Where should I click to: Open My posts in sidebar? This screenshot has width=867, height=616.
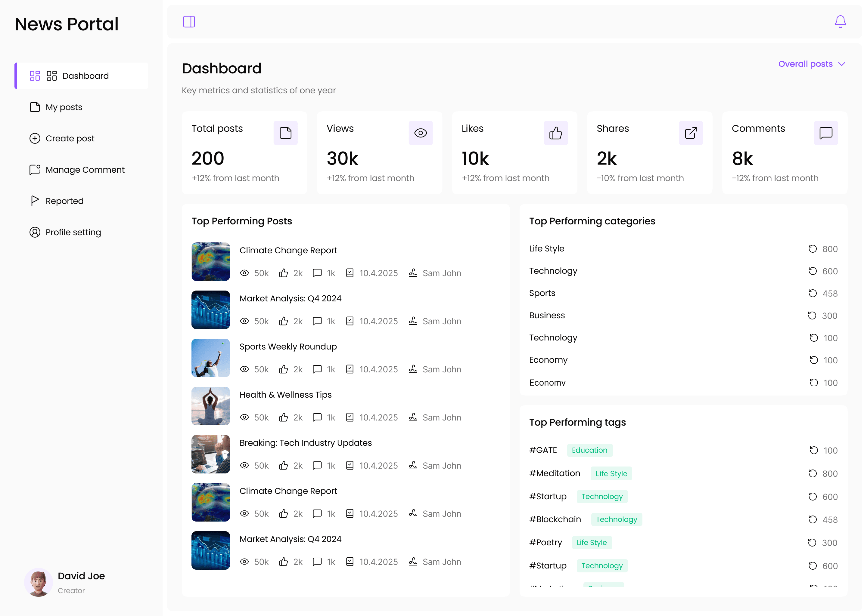[x=64, y=107]
